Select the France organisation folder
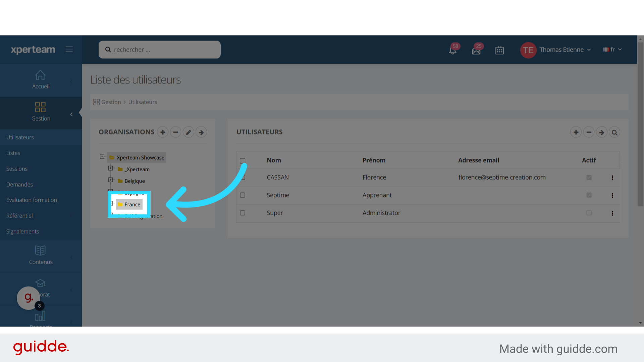 [132, 204]
